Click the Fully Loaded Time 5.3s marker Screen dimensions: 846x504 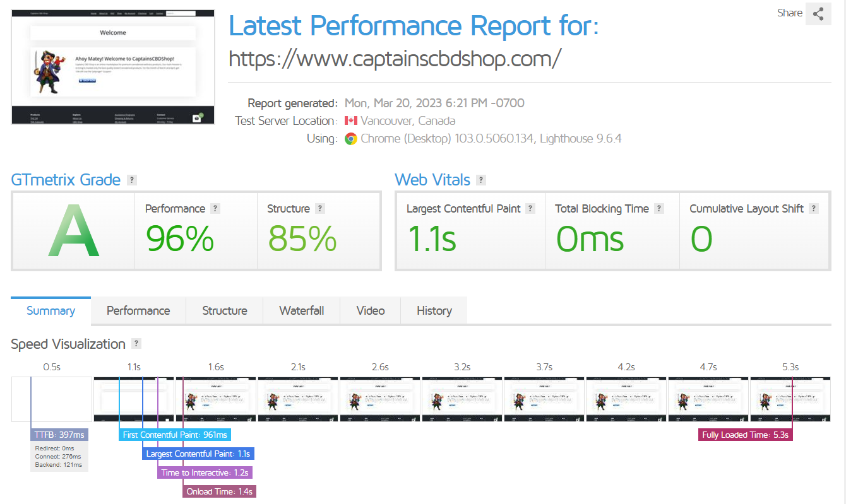click(746, 435)
